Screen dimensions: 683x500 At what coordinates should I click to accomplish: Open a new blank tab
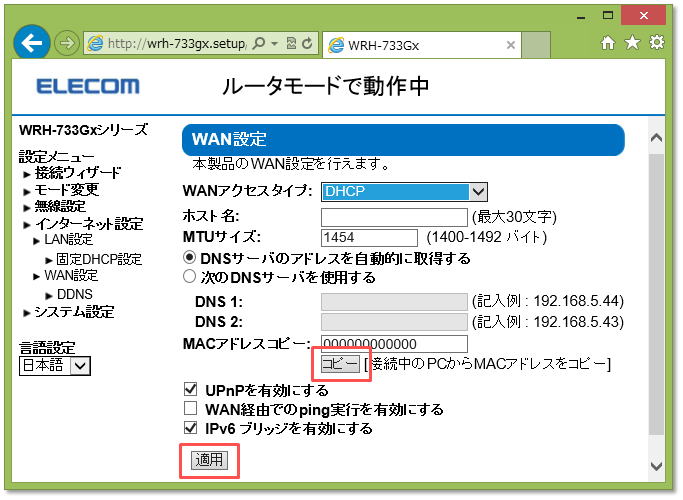click(x=536, y=45)
